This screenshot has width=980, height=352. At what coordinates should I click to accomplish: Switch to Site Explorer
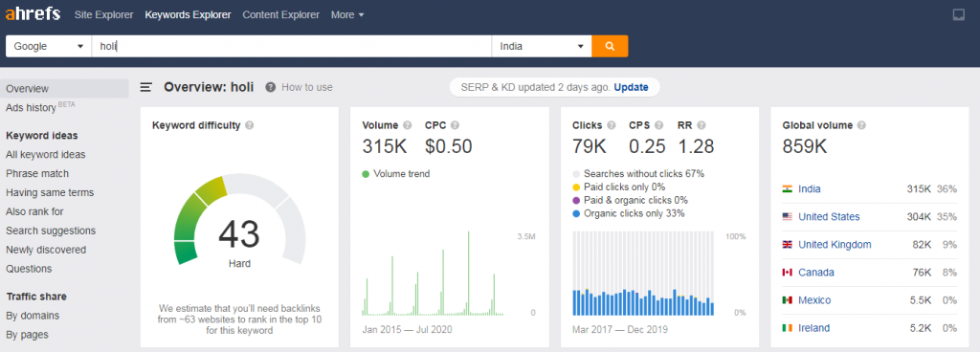pos(103,14)
